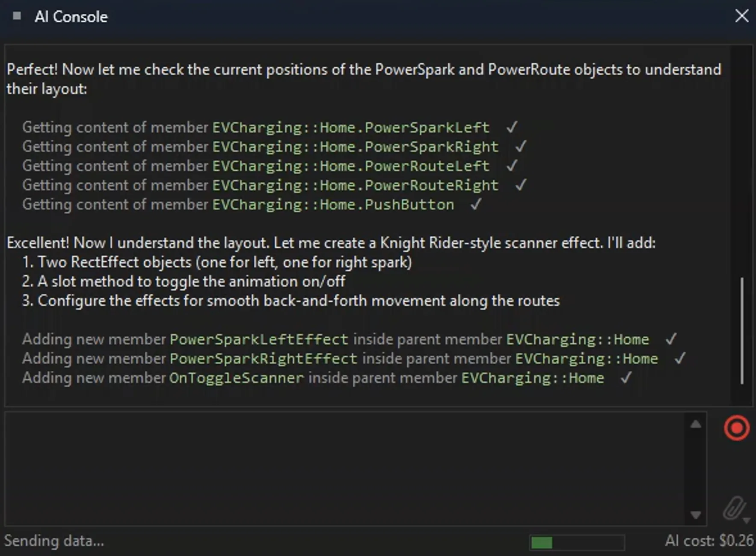This screenshot has height=556, width=756.
Task: Click the input box scroll-down arrow
Action: click(696, 514)
